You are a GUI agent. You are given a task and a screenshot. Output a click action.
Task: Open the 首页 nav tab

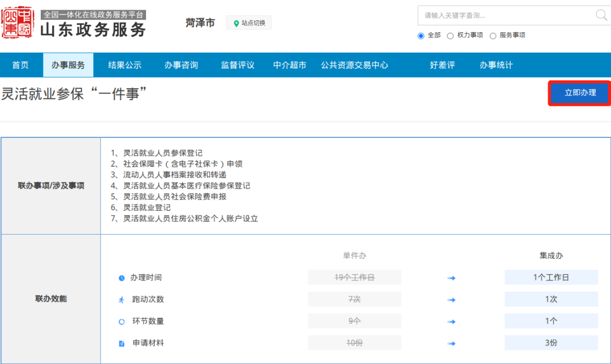click(20, 65)
